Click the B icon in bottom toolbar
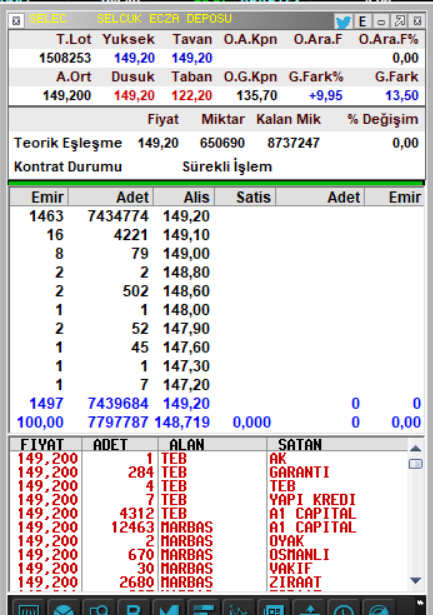This screenshot has height=615, width=433. click(134, 609)
